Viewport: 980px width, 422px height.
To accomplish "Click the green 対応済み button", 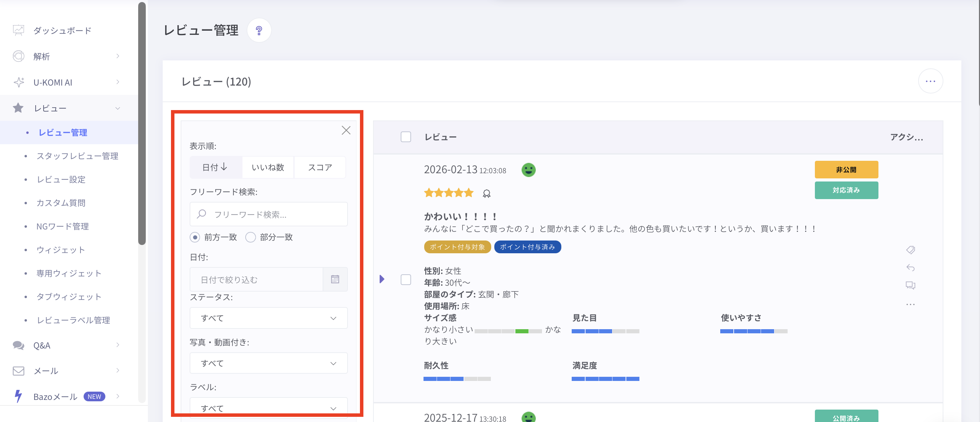I will 846,190.
